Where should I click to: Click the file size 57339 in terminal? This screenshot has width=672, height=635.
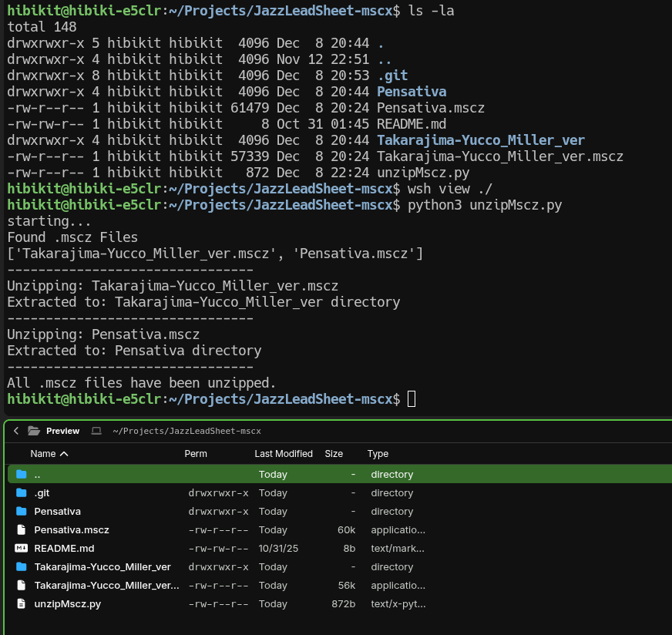coord(250,156)
